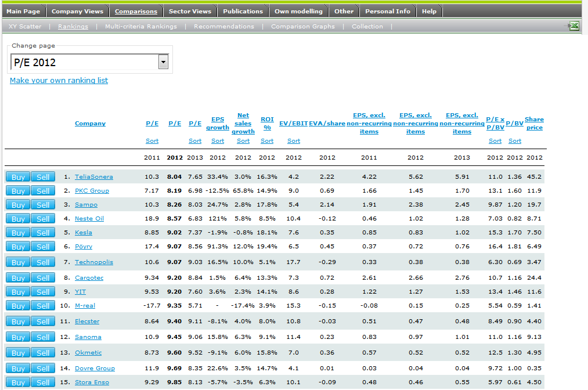Buy Stora Enso shares
The height and width of the screenshot is (390, 588).
pos(18,382)
